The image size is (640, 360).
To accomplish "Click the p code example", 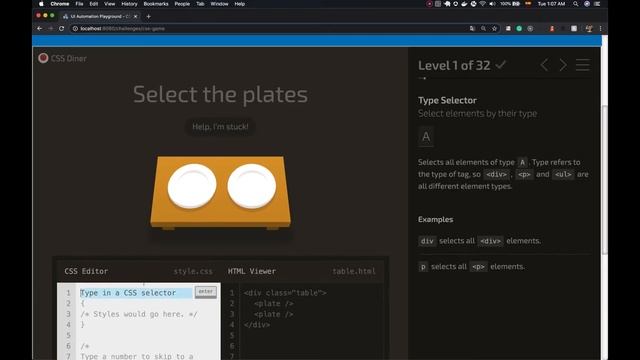I will [423, 267].
